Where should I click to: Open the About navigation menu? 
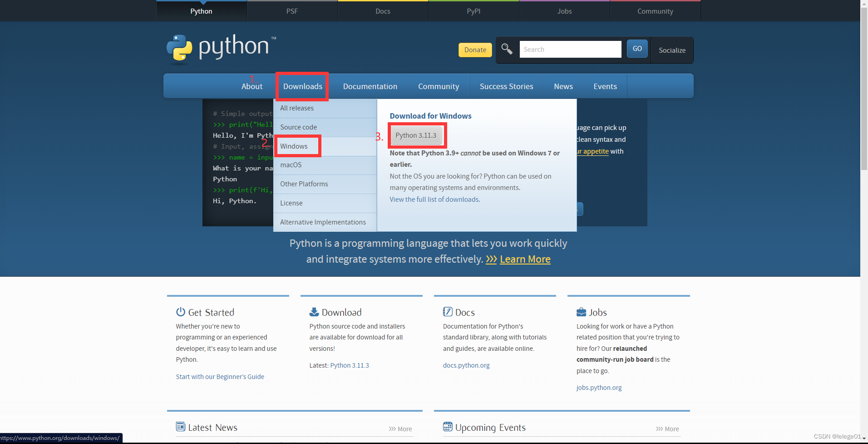click(x=252, y=86)
